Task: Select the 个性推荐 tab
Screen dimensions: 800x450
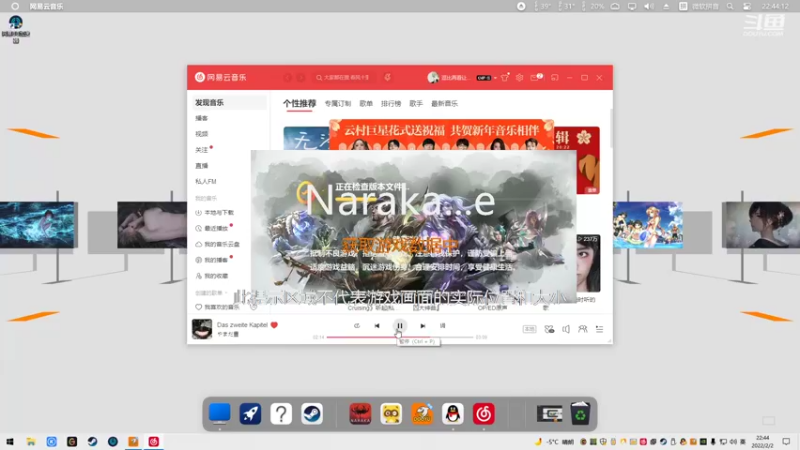Action: point(299,104)
